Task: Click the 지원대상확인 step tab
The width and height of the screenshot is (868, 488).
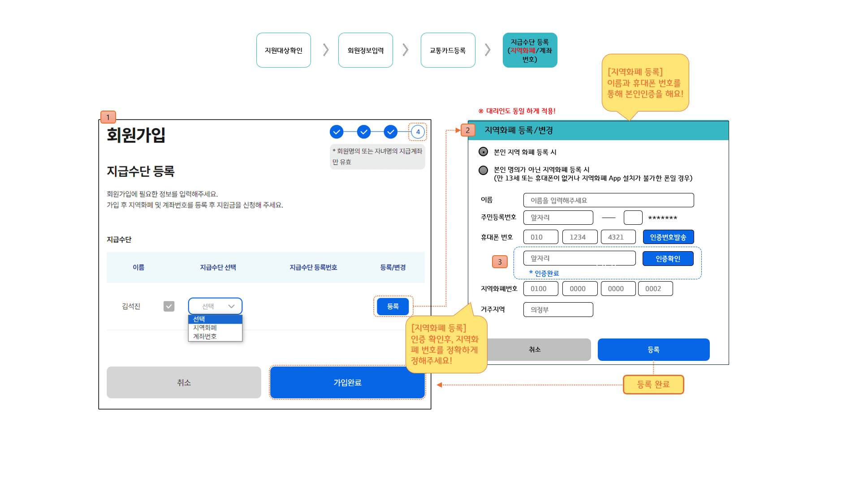Action: coord(283,50)
